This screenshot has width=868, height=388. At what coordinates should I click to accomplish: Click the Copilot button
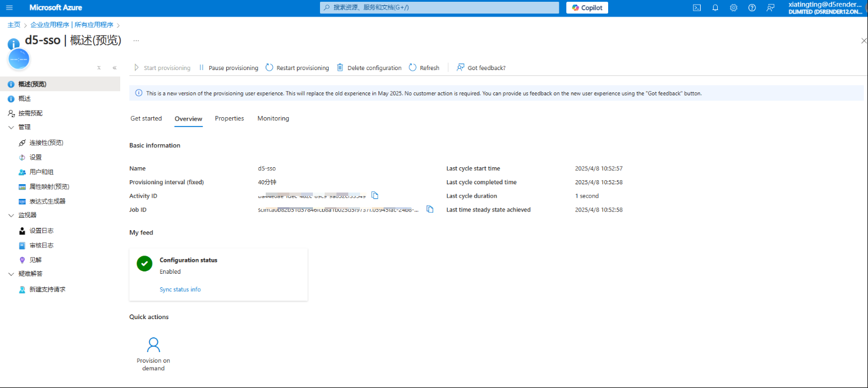[x=587, y=8]
